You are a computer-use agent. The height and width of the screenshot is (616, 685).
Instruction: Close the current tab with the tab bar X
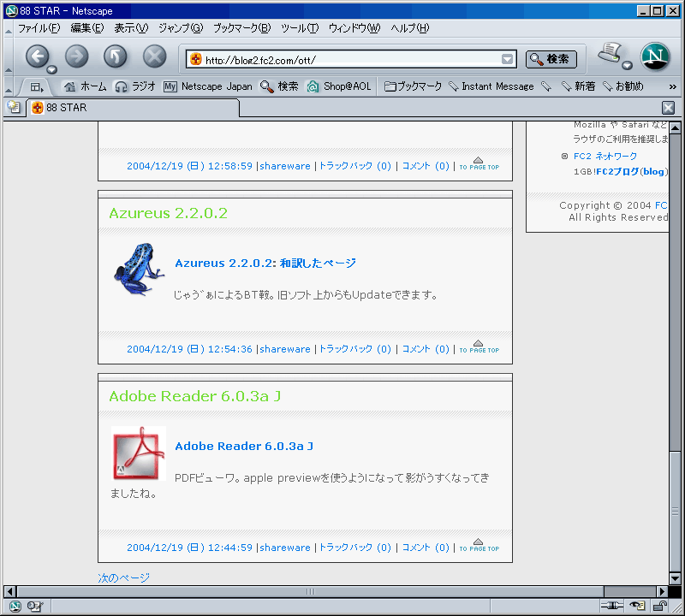pyautogui.click(x=668, y=108)
